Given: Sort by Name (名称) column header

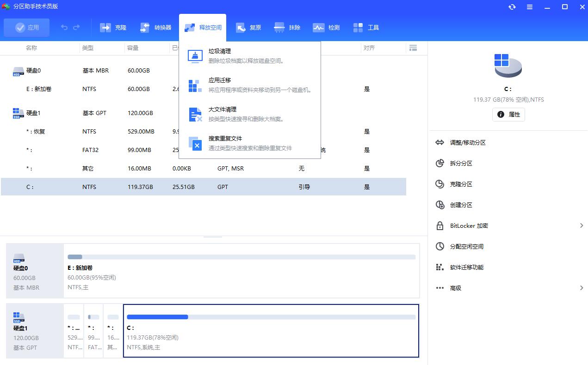Looking at the screenshot, I should pyautogui.click(x=31, y=48).
